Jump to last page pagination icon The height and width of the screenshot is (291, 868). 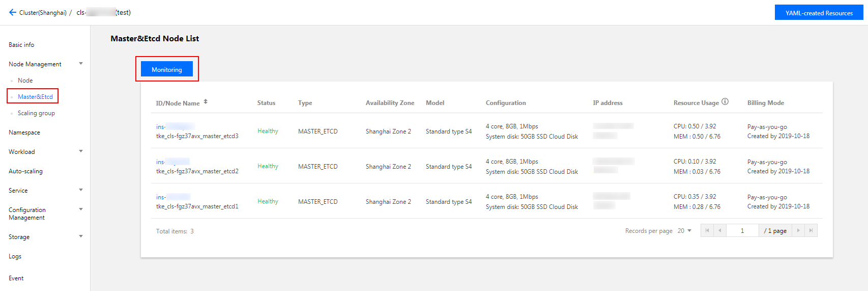(811, 231)
